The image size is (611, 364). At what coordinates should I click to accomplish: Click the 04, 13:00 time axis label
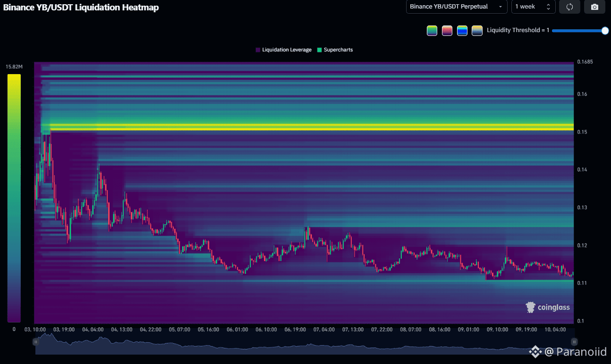pos(121,329)
